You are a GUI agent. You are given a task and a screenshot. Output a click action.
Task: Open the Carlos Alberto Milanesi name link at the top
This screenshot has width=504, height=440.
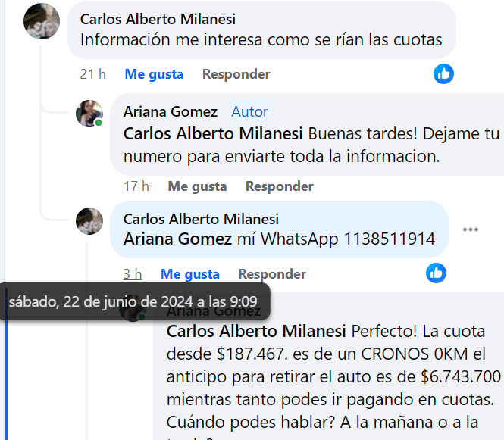[158, 19]
